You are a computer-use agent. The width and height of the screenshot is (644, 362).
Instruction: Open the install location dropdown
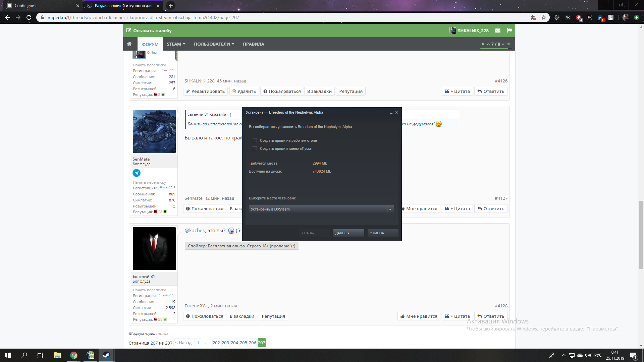(321, 209)
